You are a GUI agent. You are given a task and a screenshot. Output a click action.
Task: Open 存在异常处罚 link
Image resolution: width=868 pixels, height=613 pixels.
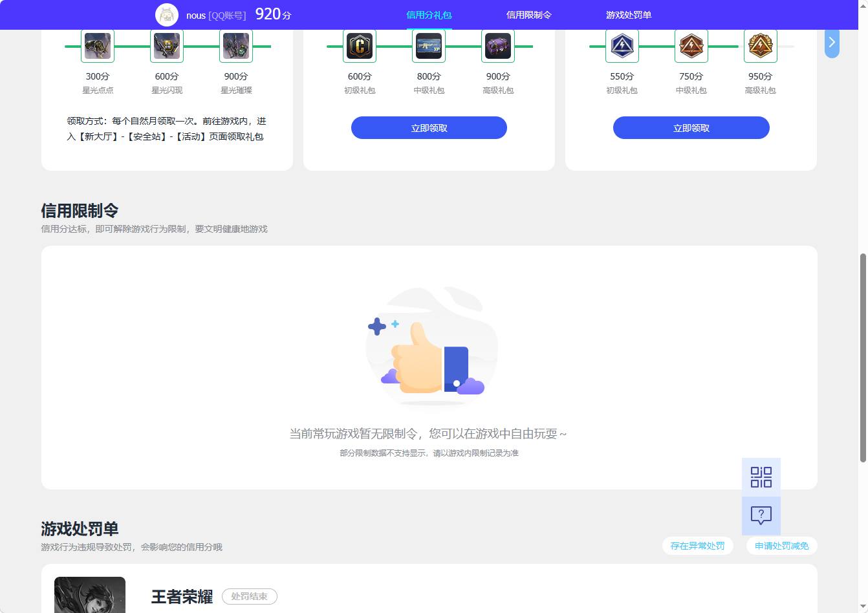[x=698, y=546]
